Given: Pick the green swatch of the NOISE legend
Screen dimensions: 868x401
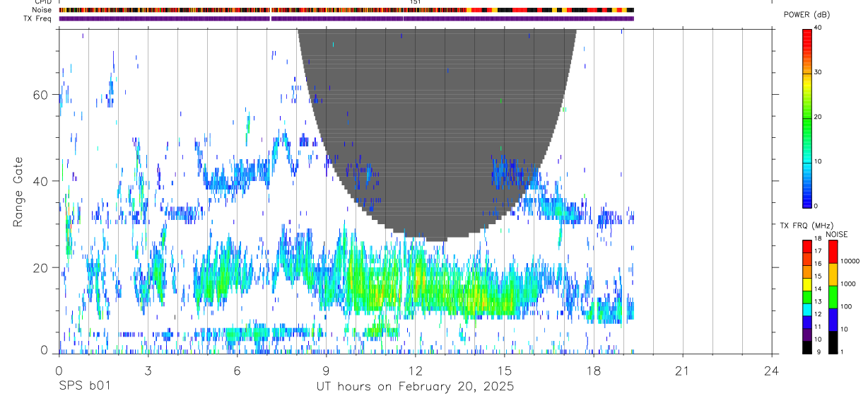Looking at the screenshot, I should click(x=833, y=297).
